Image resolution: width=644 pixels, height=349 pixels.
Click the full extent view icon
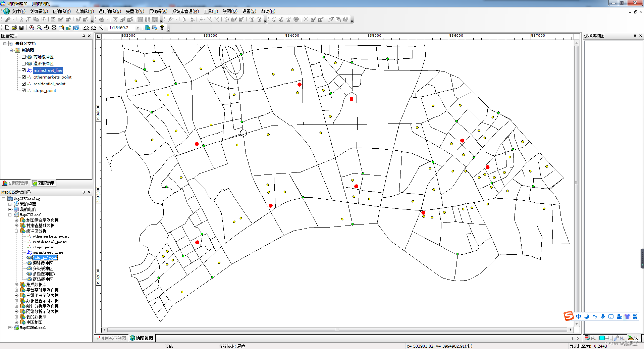(x=54, y=28)
